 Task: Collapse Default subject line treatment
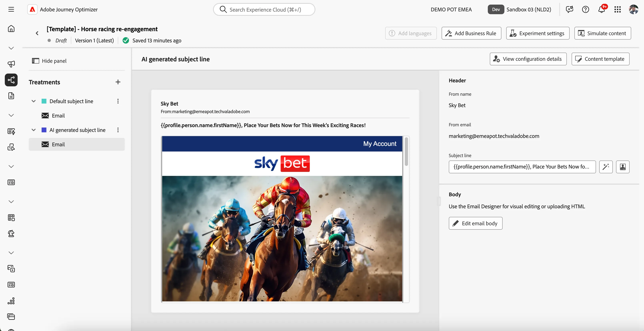tap(34, 101)
